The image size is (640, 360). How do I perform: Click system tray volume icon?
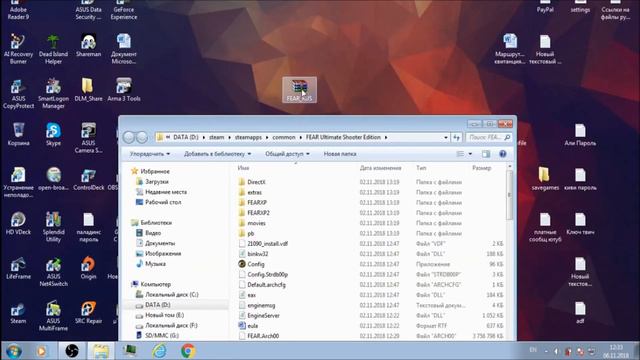pos(557,351)
